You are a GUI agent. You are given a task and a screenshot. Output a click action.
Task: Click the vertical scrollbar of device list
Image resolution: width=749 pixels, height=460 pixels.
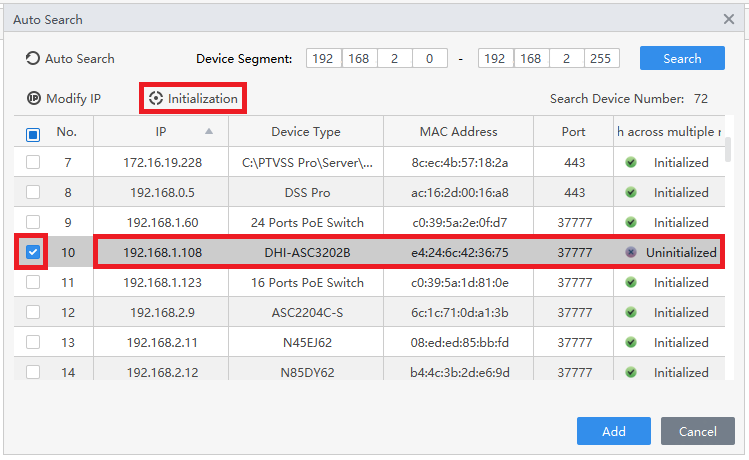tap(728, 150)
